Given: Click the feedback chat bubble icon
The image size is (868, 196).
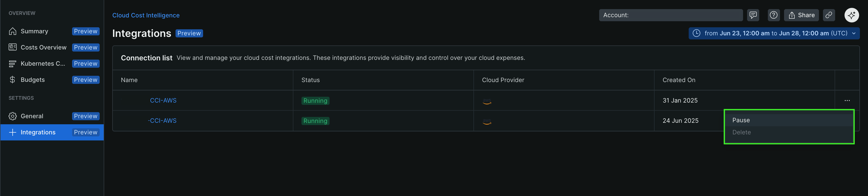Looking at the screenshot, I should (753, 15).
